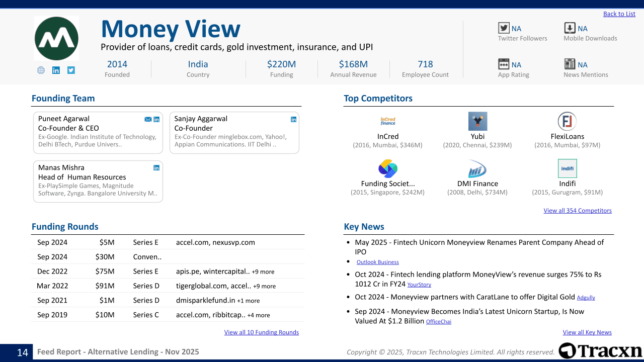Open Money View's Twitter profile icon
The image size is (644, 362).
click(71, 70)
